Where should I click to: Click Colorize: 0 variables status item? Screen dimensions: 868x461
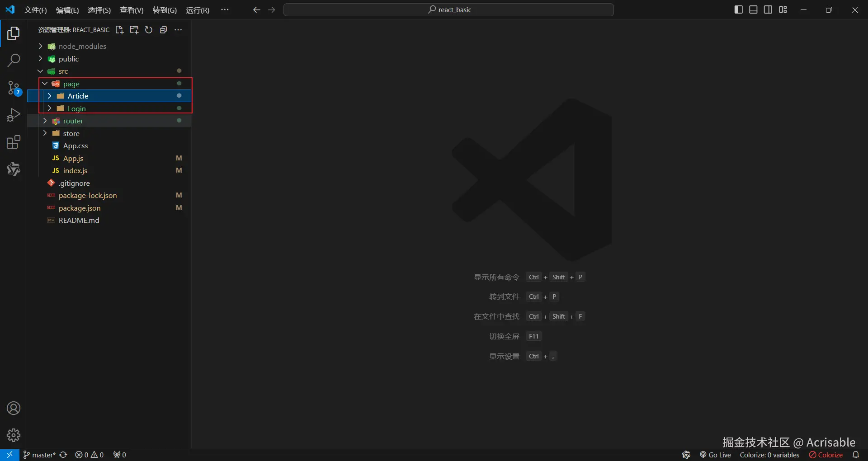click(769, 455)
